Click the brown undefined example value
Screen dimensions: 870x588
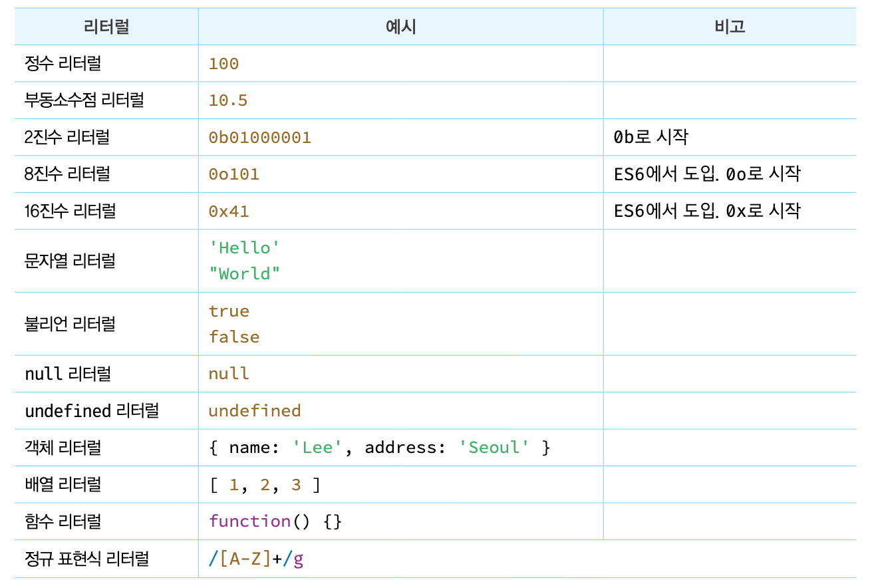[255, 411]
